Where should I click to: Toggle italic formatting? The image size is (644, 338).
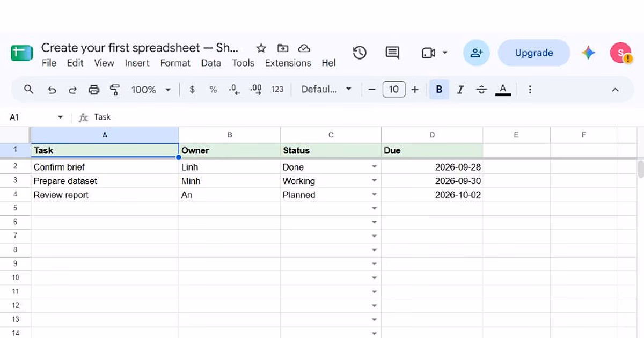460,90
